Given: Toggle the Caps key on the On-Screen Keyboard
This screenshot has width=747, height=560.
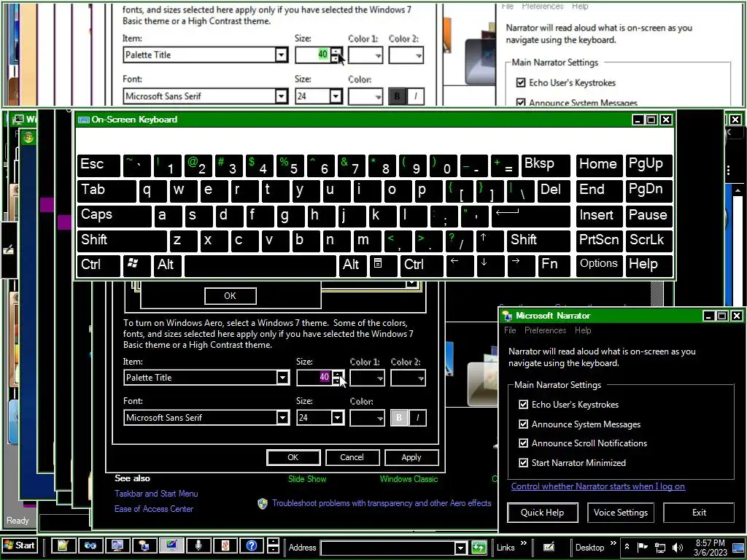Looking at the screenshot, I should [x=114, y=215].
